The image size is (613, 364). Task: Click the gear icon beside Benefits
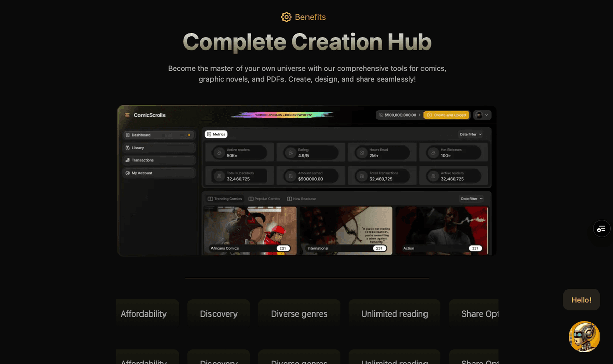pyautogui.click(x=286, y=17)
